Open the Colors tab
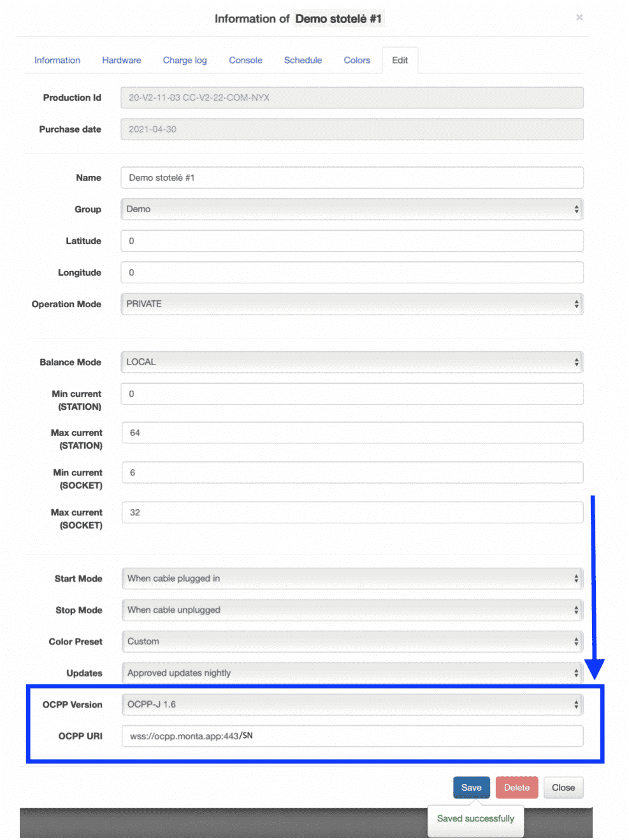Viewport: 629px width, 840px height. tap(357, 60)
